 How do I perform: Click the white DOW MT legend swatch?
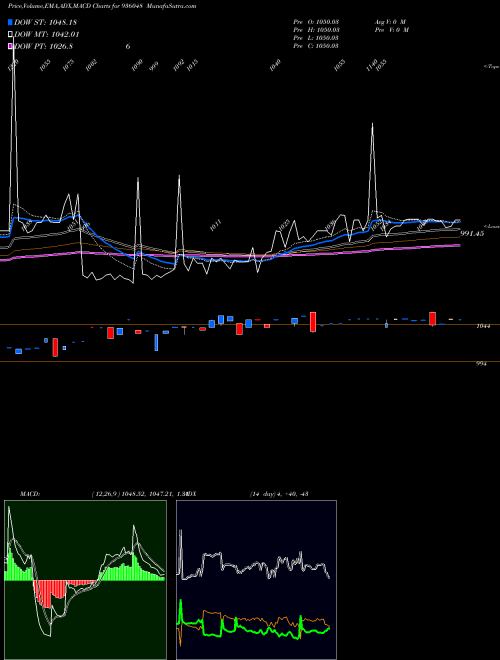pyautogui.click(x=11, y=34)
